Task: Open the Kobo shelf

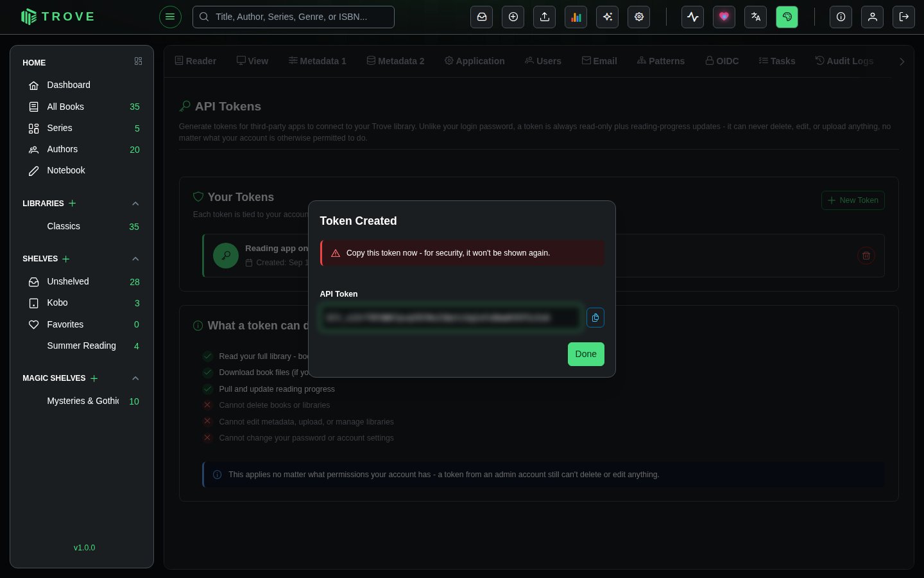Action: click(82, 302)
